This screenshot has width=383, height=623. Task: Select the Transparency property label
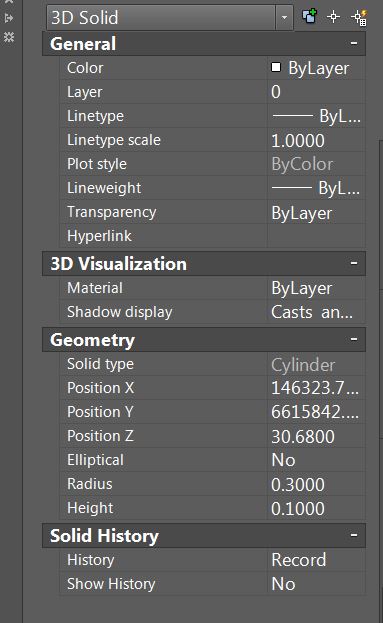coord(112,212)
